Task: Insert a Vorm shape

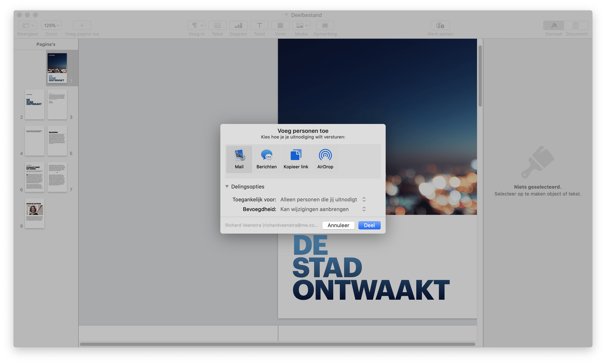Action: pyautogui.click(x=280, y=25)
